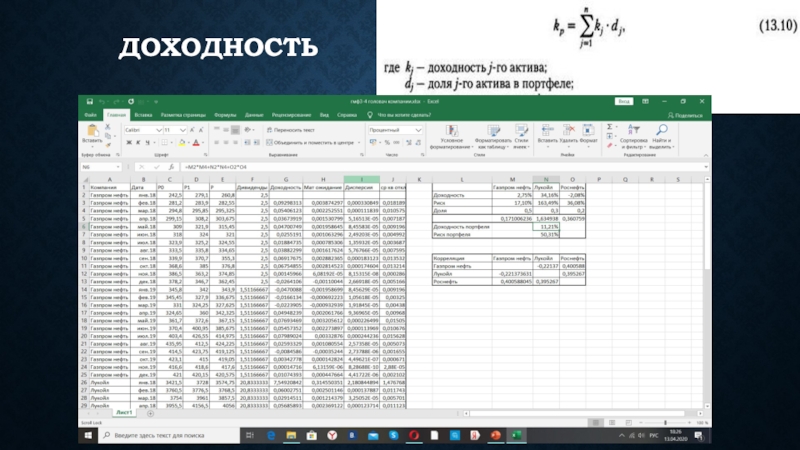Center the text horizontally

point(226,143)
